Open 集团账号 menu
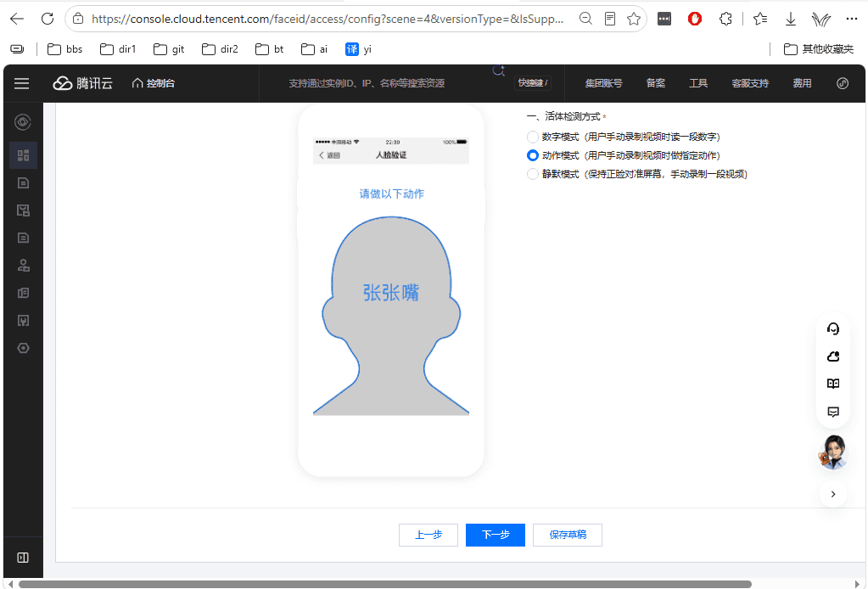The image size is (868, 589). (603, 83)
